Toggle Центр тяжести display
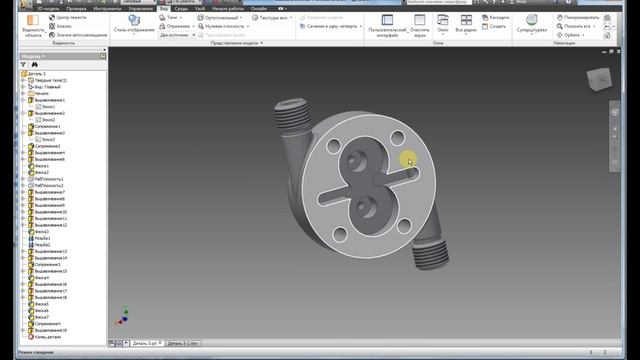This screenshot has width=640, height=360. coord(68,18)
